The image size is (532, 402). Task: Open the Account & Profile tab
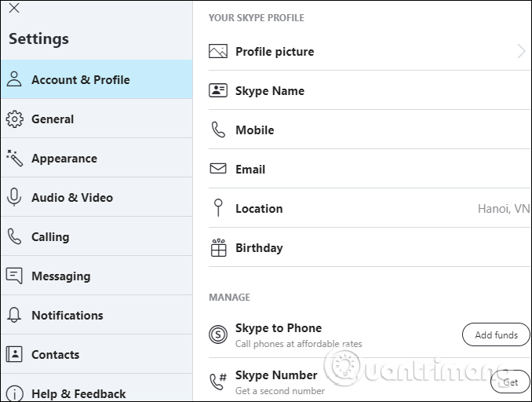tap(80, 80)
